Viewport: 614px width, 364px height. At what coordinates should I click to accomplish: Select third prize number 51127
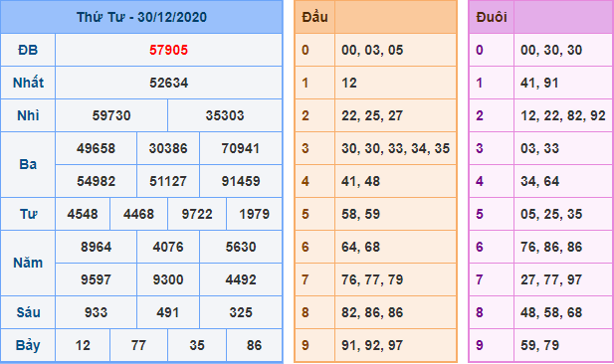pos(168,182)
